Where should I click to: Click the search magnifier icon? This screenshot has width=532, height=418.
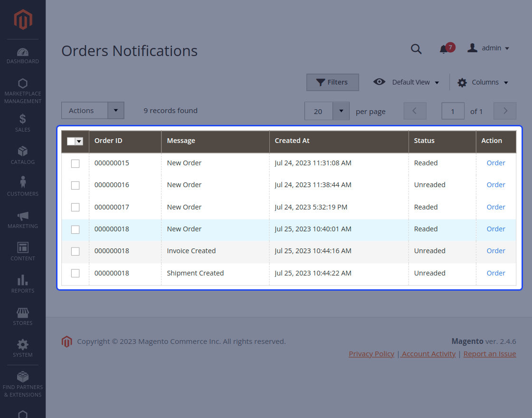click(416, 49)
